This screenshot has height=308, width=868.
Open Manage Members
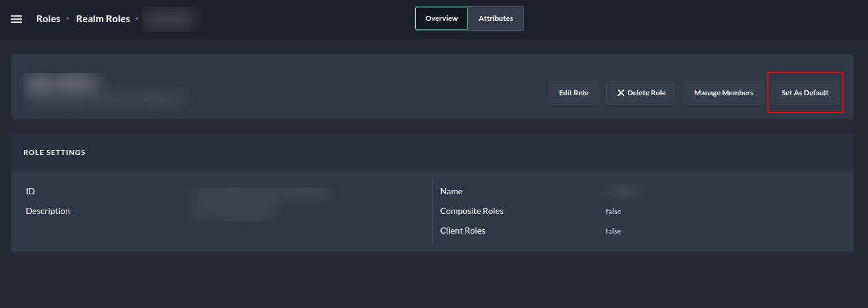723,93
